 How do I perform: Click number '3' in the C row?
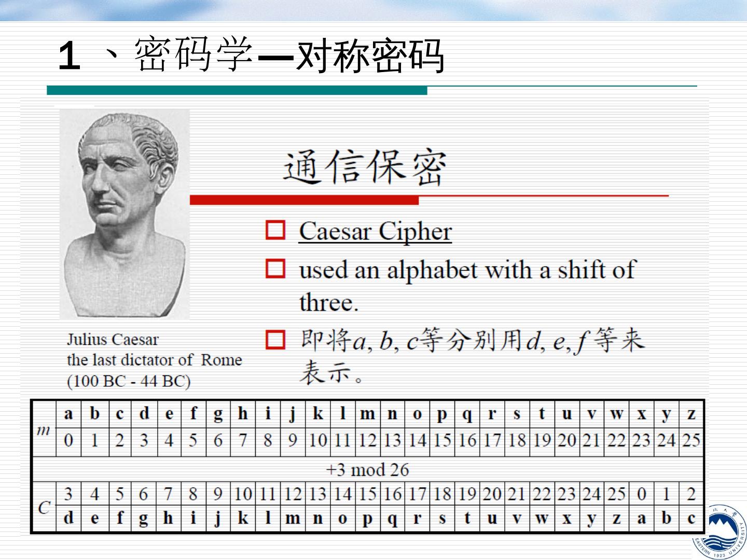pyautogui.click(x=68, y=494)
